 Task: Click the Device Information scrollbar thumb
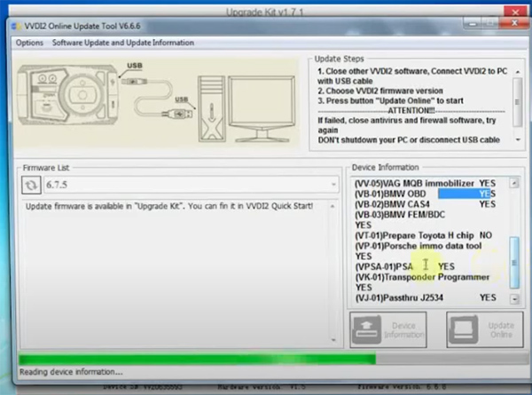(x=514, y=262)
